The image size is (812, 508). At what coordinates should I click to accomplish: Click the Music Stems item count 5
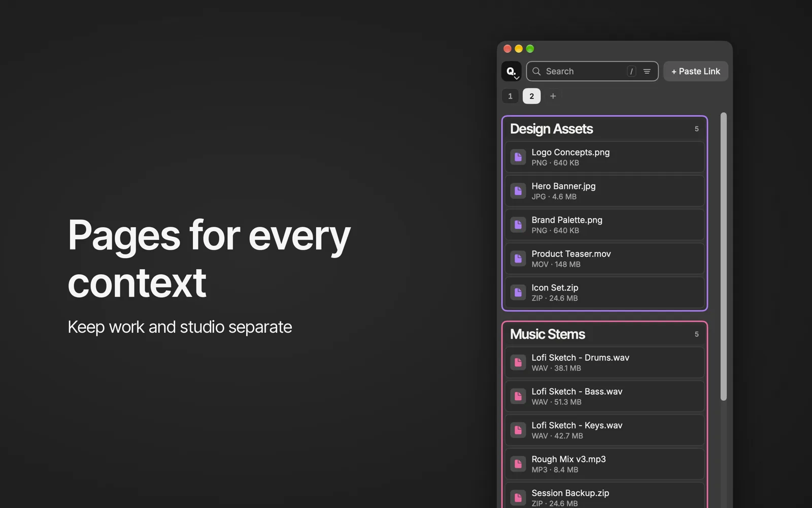tap(696, 334)
